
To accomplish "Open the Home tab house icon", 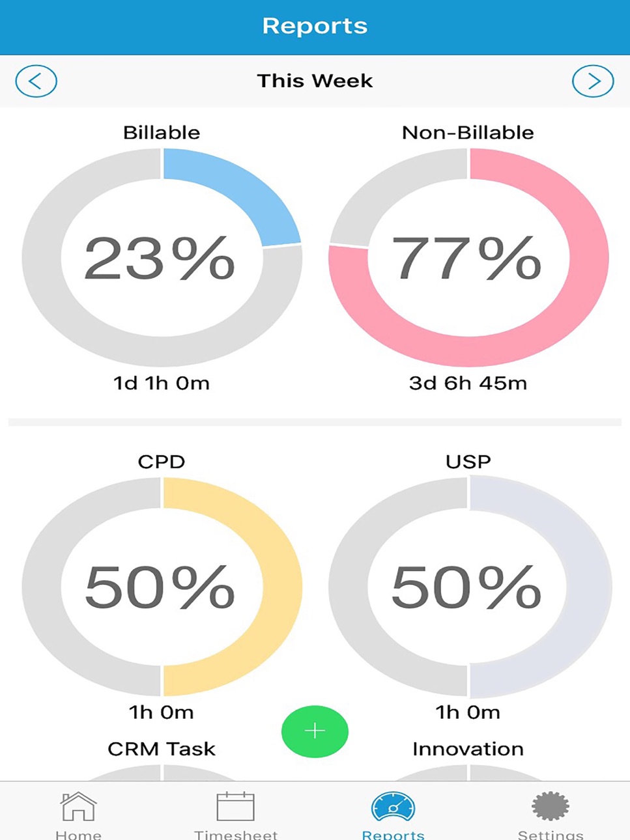I will 78,806.
